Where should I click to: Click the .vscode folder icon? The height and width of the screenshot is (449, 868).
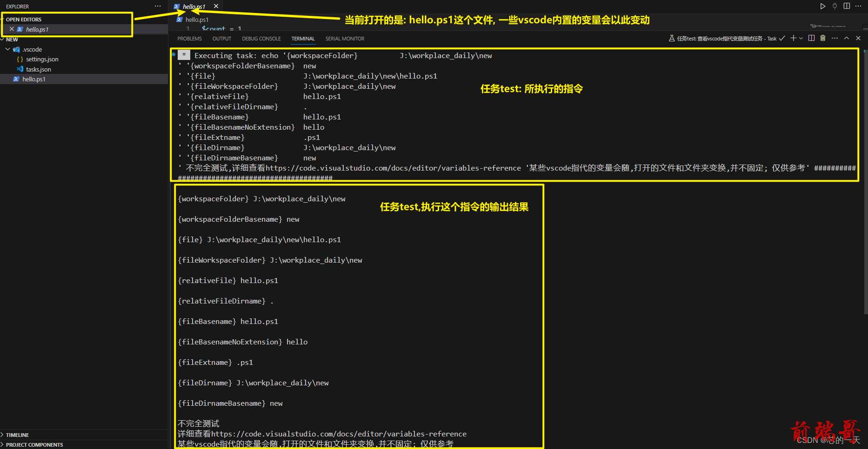(x=17, y=49)
